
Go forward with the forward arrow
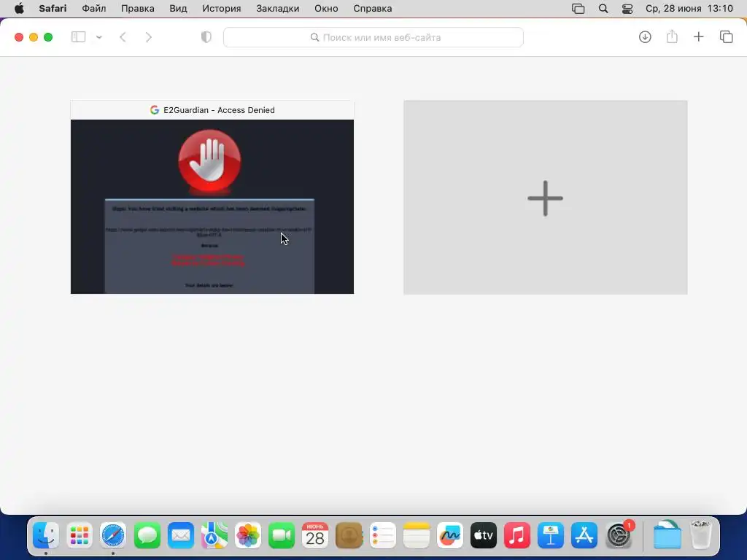point(149,37)
